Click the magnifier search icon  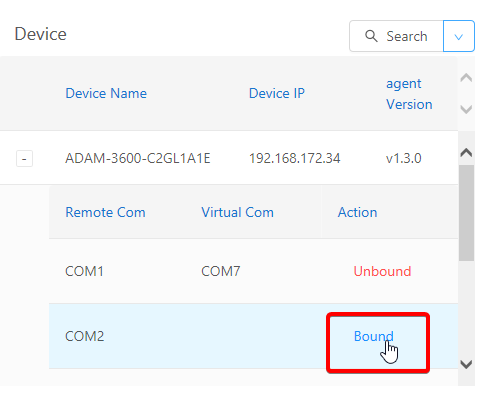click(x=371, y=36)
